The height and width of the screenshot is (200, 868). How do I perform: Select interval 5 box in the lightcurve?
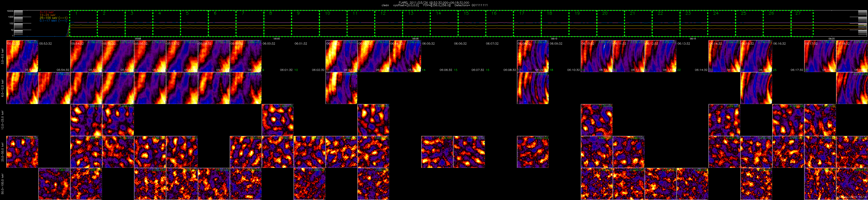tap(194, 23)
